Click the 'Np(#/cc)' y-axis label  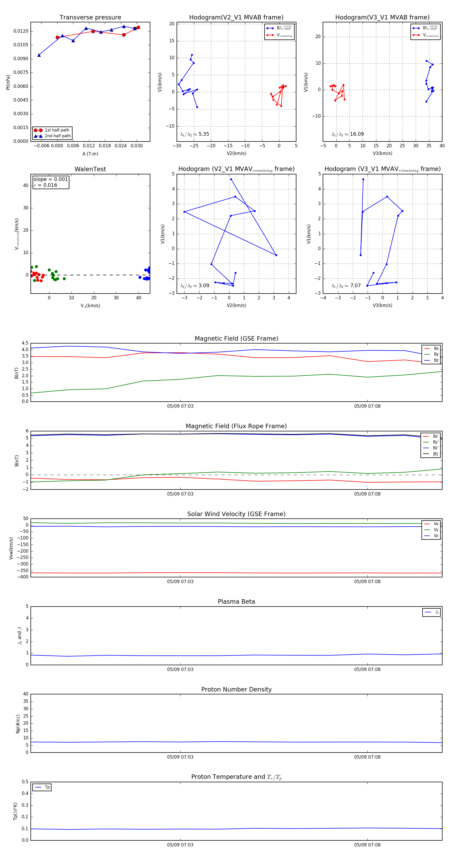pos(18,724)
